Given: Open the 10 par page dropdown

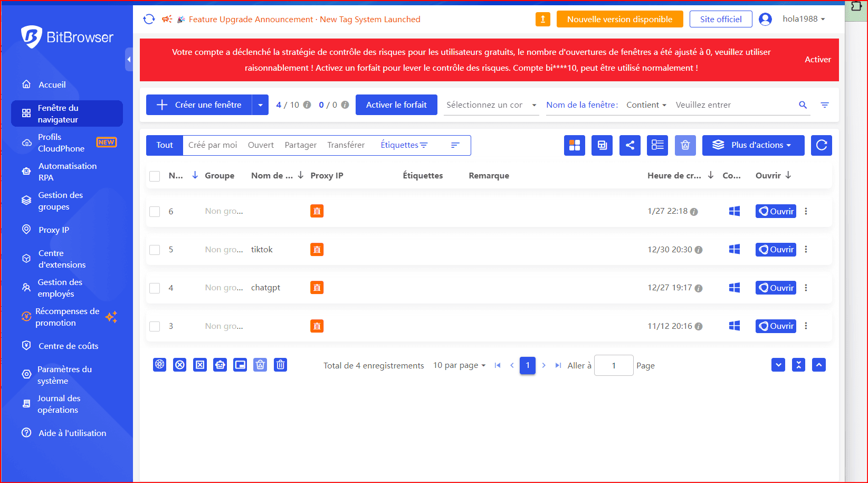Looking at the screenshot, I should [459, 365].
